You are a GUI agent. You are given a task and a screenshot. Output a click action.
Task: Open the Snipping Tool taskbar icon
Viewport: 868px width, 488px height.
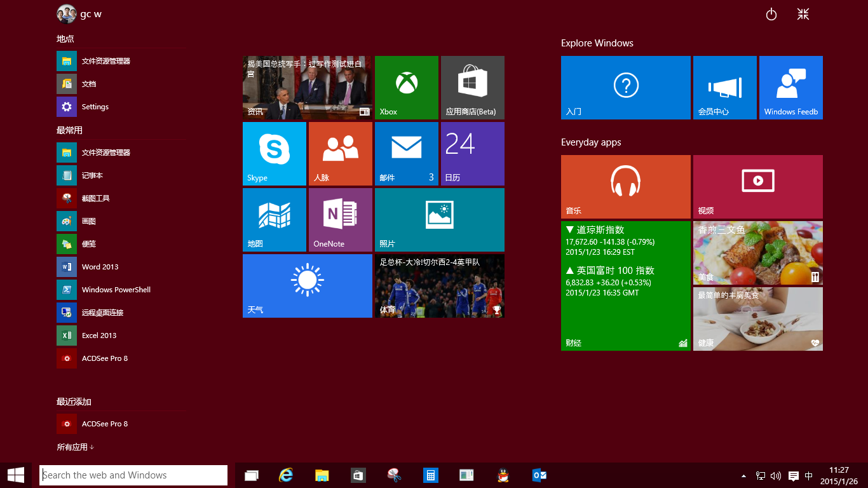pyautogui.click(x=394, y=475)
